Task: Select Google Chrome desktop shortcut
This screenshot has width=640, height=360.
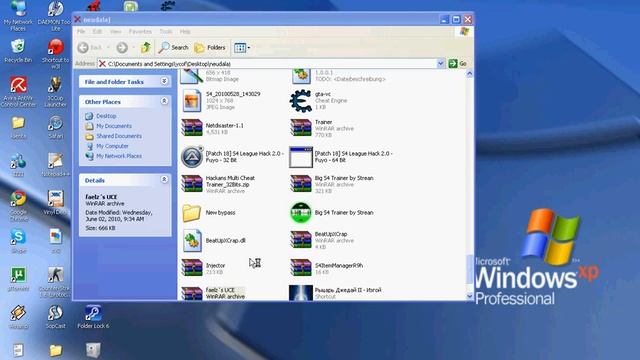Action: click(18, 206)
